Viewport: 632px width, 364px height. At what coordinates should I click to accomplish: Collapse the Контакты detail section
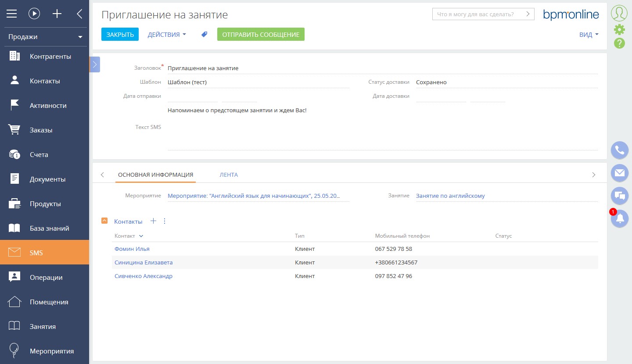tap(104, 221)
